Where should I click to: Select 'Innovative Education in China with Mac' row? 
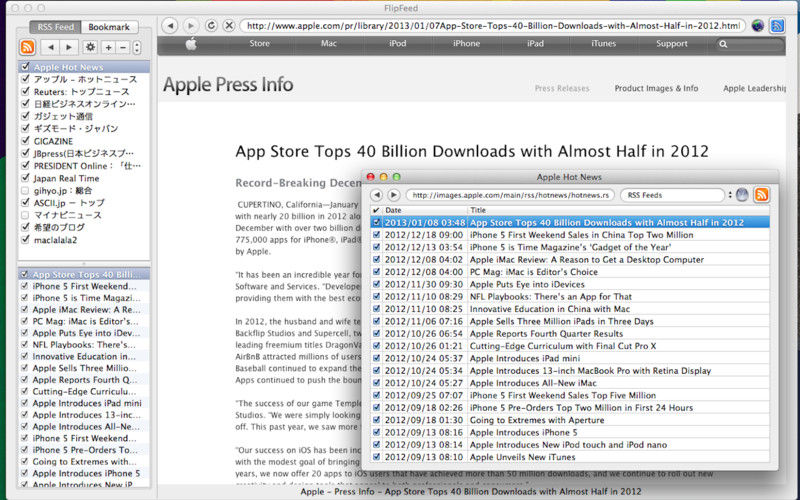pos(570,309)
